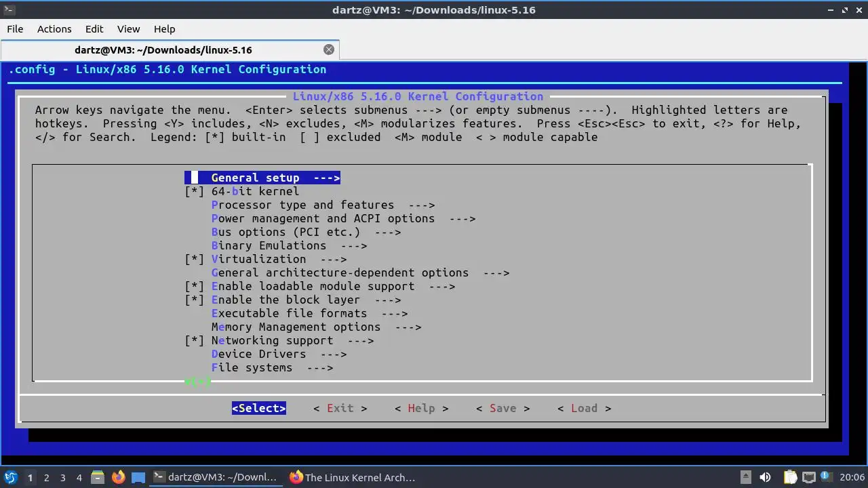Screen dimensions: 868x488
Task: Open General architecture-dependent options submenu
Action: click(x=360, y=272)
